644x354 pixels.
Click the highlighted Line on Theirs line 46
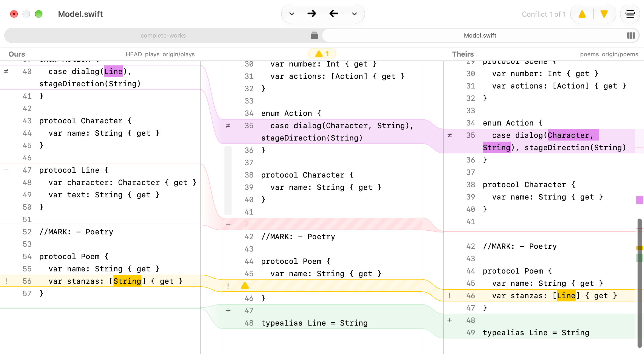(566, 296)
